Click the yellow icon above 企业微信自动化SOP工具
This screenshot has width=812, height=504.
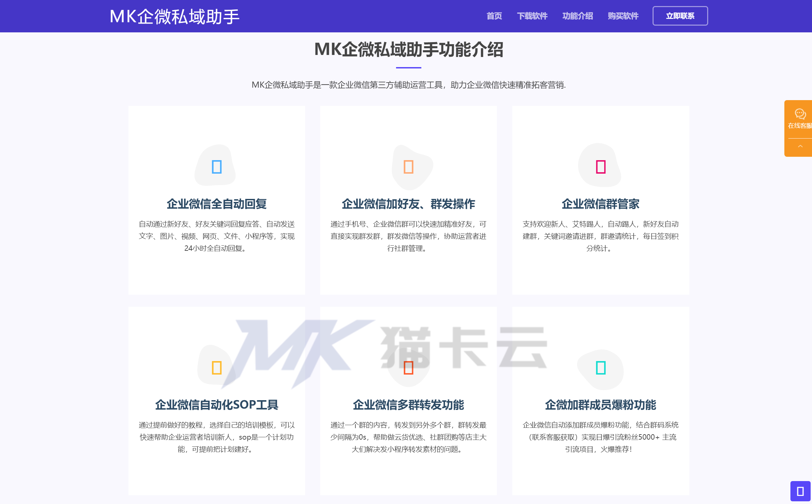point(216,367)
